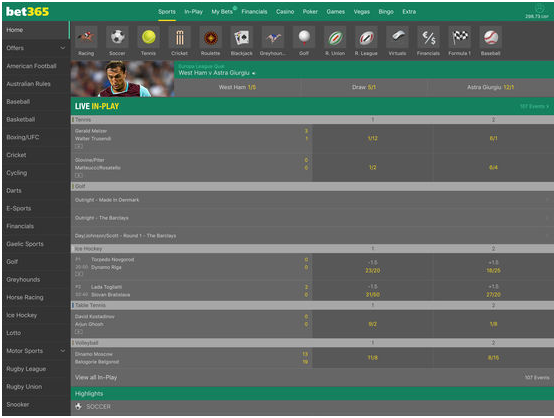Click the soccer ball icon in Highlights
554x418 pixels.
tap(78, 406)
